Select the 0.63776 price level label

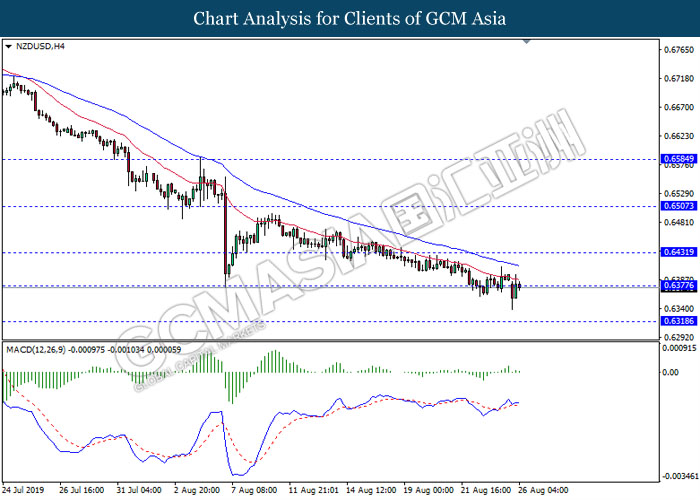click(679, 285)
